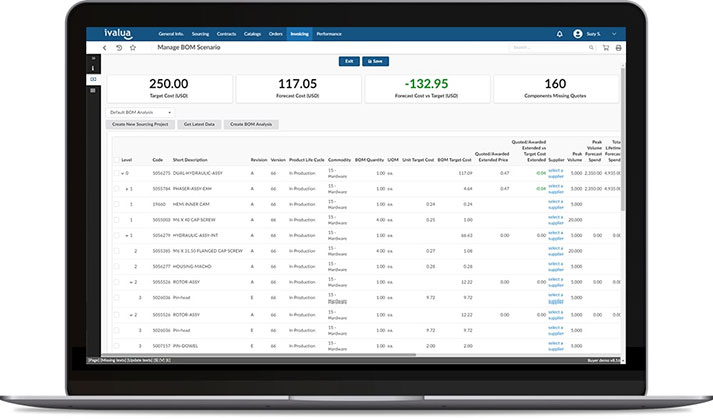This screenshot has width=713, height=419.
Task: Open the Orders menu
Action: (276, 34)
